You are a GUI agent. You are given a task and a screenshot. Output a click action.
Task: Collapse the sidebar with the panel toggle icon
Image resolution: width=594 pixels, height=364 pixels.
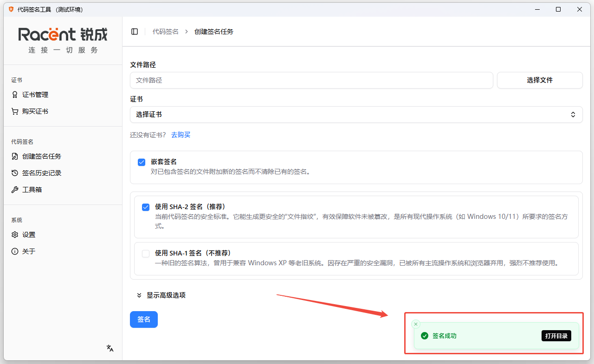click(x=135, y=31)
